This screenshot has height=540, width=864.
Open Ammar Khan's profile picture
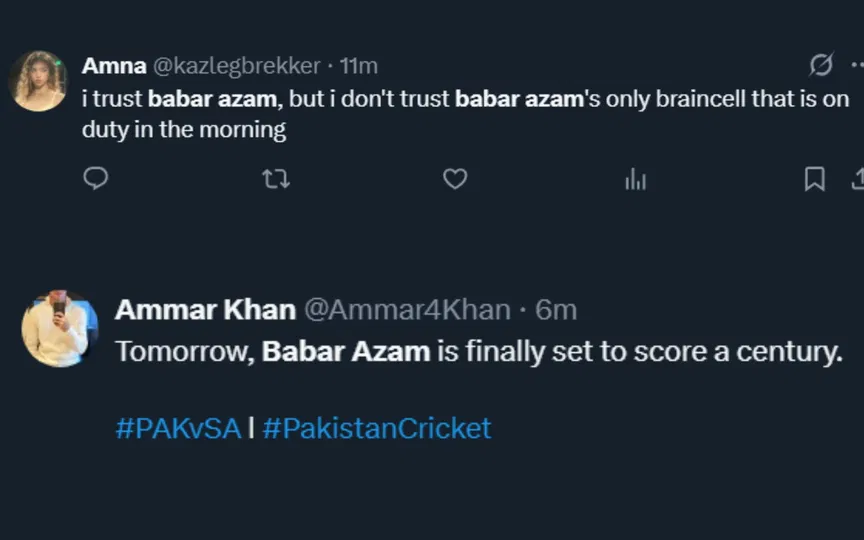(60, 329)
